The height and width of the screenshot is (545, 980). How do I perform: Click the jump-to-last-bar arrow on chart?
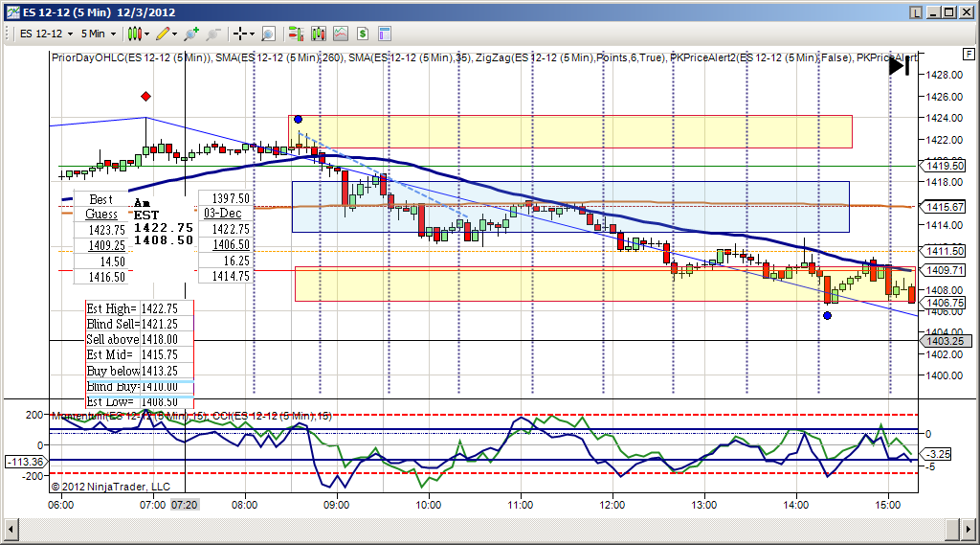pos(900,66)
